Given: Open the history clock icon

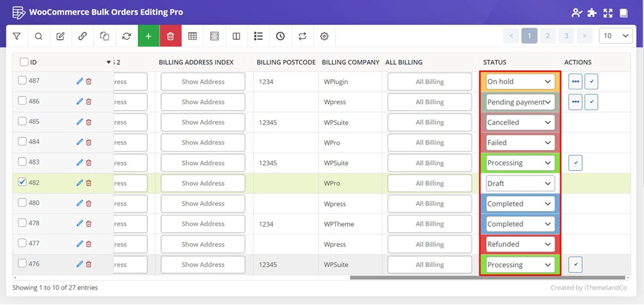Looking at the screenshot, I should click(280, 36).
